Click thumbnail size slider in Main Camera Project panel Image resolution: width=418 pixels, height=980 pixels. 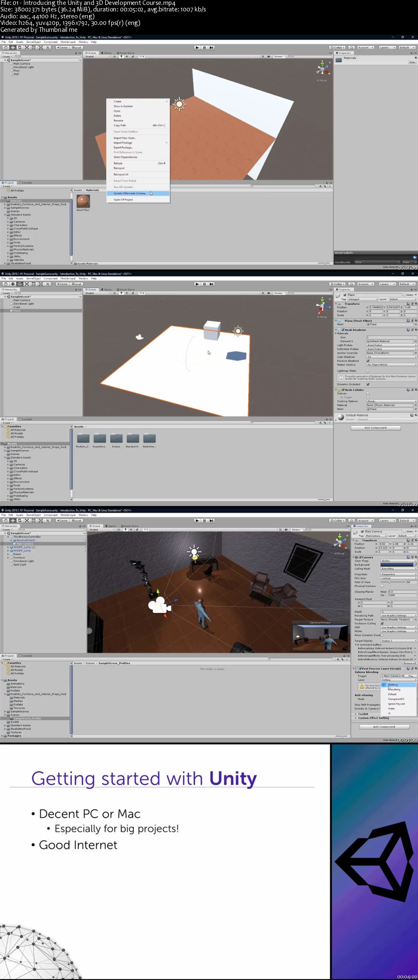[x=341, y=736]
